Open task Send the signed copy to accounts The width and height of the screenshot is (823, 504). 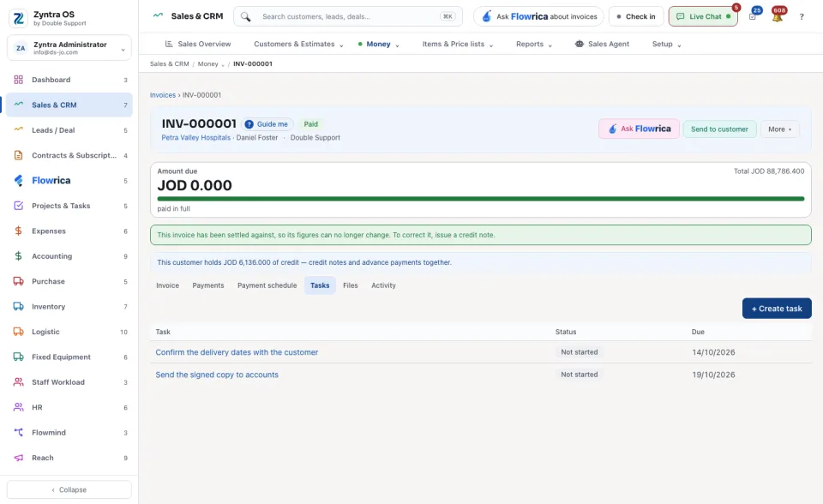click(x=217, y=375)
